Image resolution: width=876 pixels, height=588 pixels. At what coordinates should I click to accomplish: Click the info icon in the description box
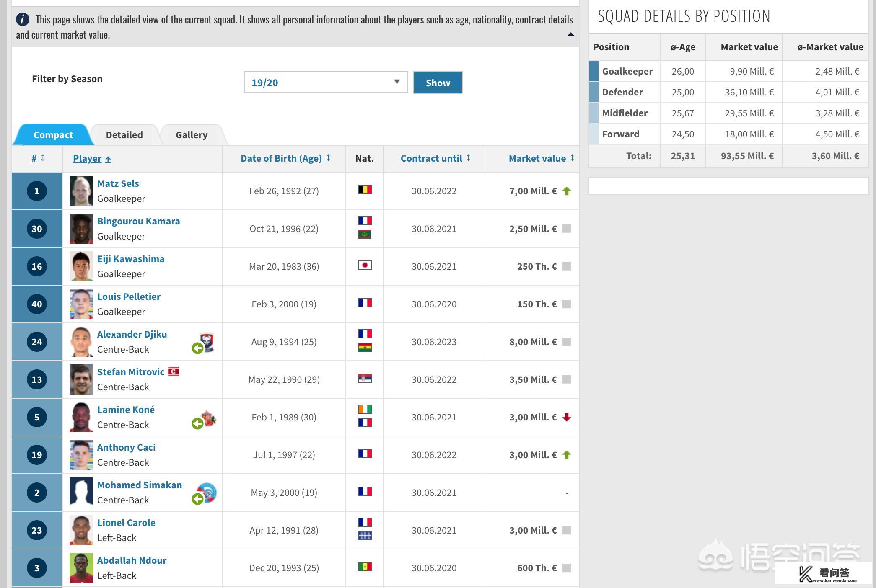23,19
